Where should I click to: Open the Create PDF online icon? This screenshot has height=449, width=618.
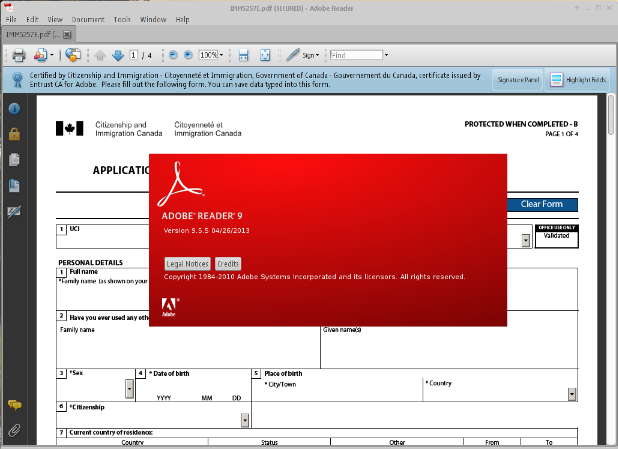pyautogui.click(x=40, y=55)
